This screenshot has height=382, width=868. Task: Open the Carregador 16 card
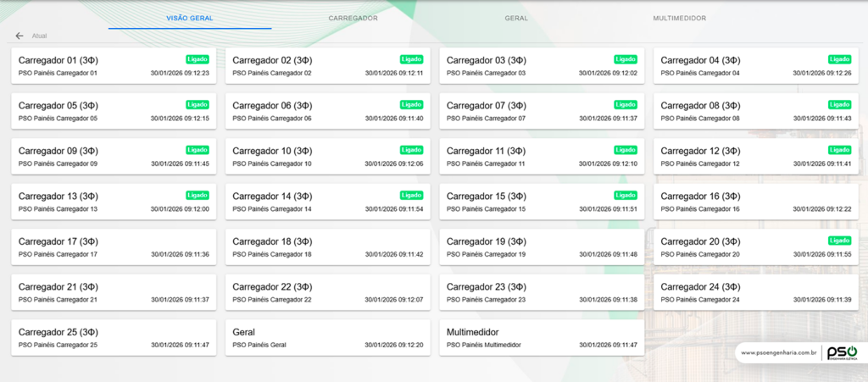(755, 202)
